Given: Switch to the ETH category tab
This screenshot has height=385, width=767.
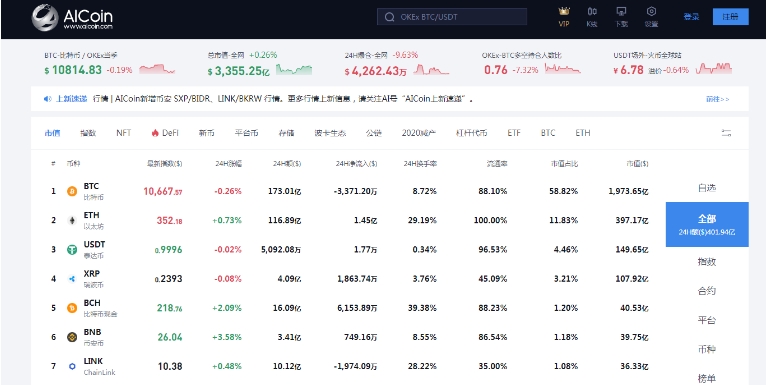Looking at the screenshot, I should [x=583, y=133].
